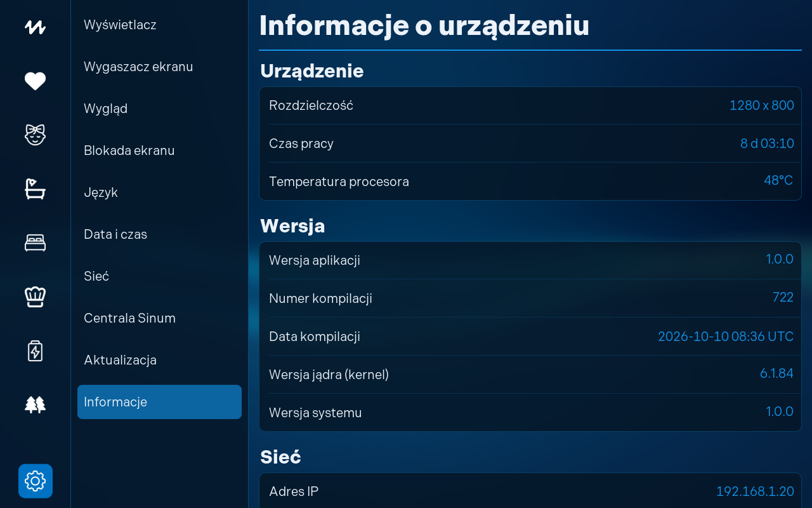Screen dimensions: 812x508
Task: Click the Temperatura procesora label
Action: coord(339,182)
